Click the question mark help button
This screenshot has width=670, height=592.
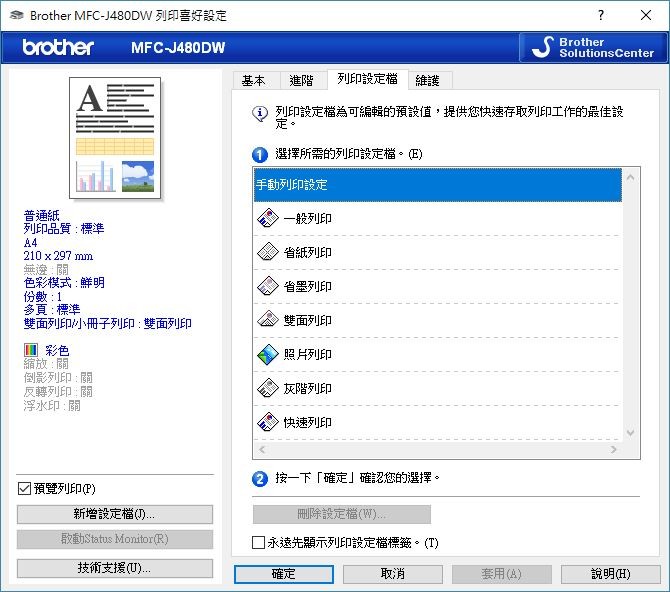tap(601, 15)
